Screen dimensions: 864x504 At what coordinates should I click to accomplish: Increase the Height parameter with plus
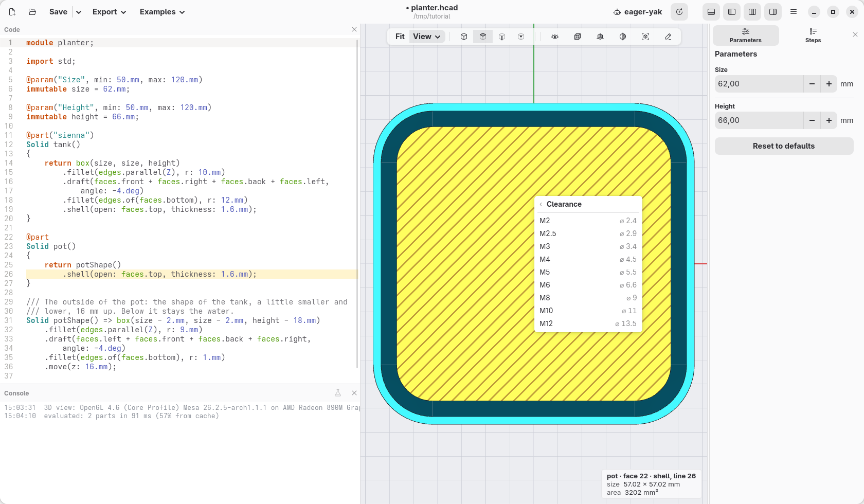click(x=829, y=120)
